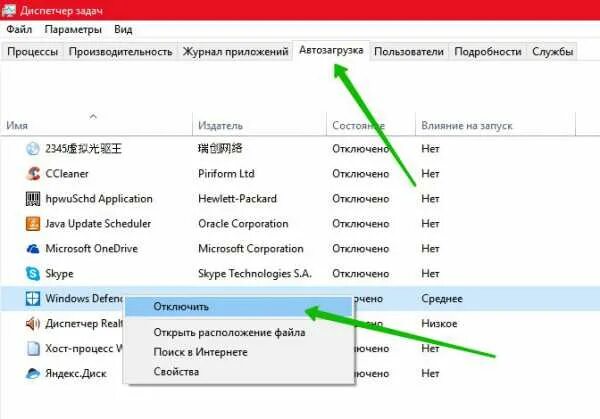Click the Windows Defender shield icon
This screenshot has width=600, height=419.
tap(33, 298)
